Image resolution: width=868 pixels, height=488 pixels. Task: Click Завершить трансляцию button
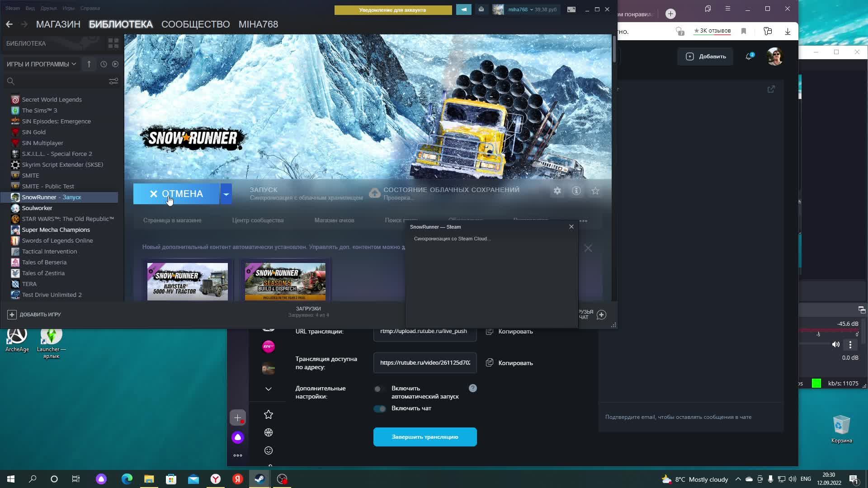pyautogui.click(x=425, y=437)
